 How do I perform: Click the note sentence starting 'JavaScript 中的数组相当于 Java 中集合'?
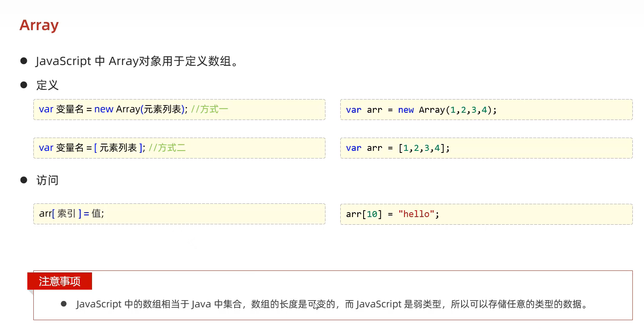[x=333, y=304]
